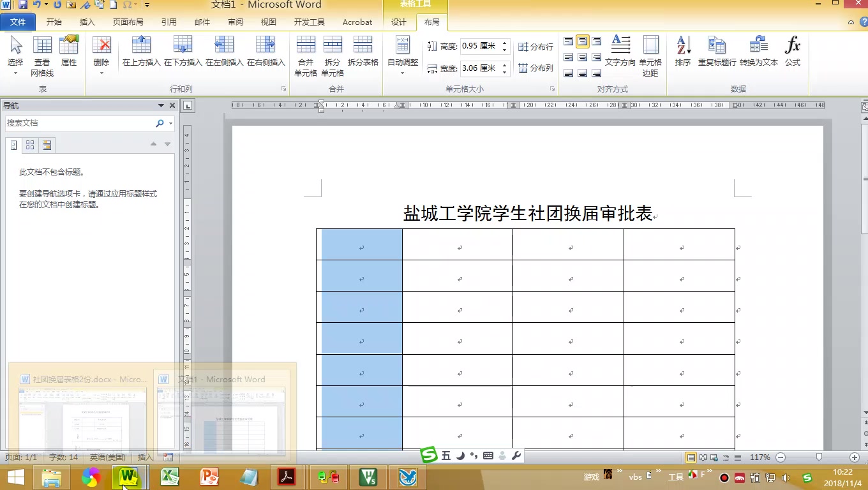
Task: Insert column to the right (在右侧插入)
Action: coord(266,51)
